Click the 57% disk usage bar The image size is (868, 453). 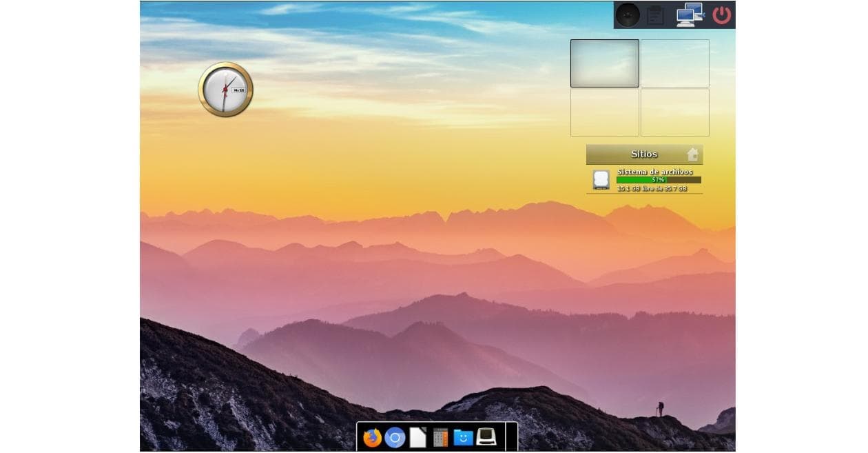(658, 180)
